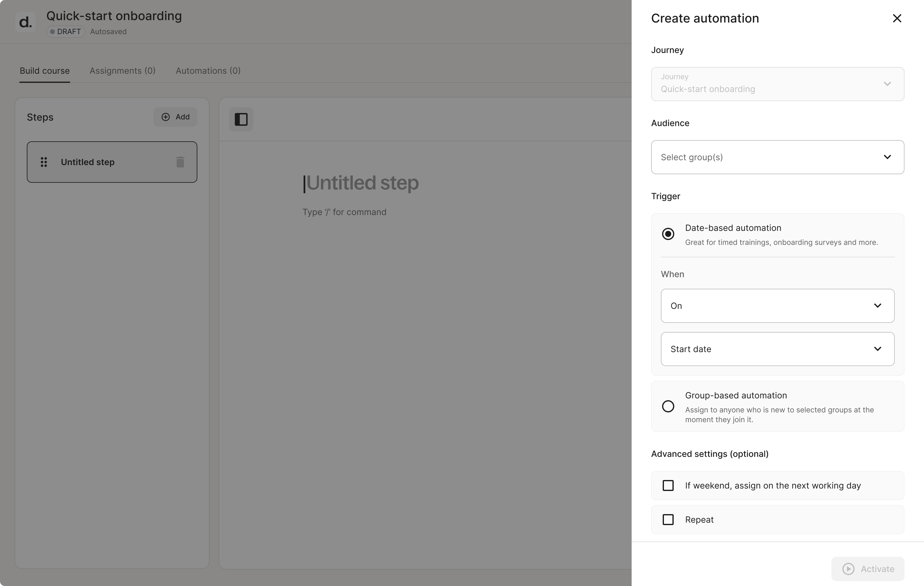Screen dimensions: 924x586
Task: Open the Automations (0) tab
Action: pos(208,71)
